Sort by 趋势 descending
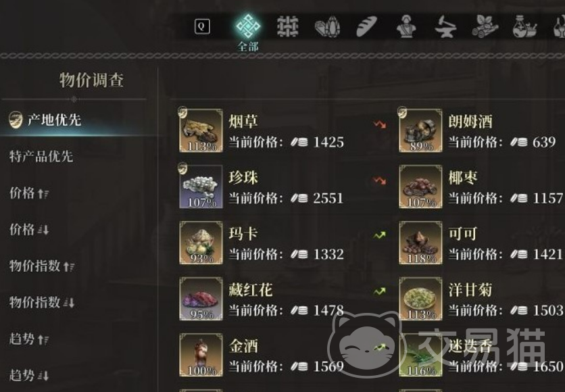Image resolution: width=565 pixels, height=392 pixels. (x=29, y=375)
